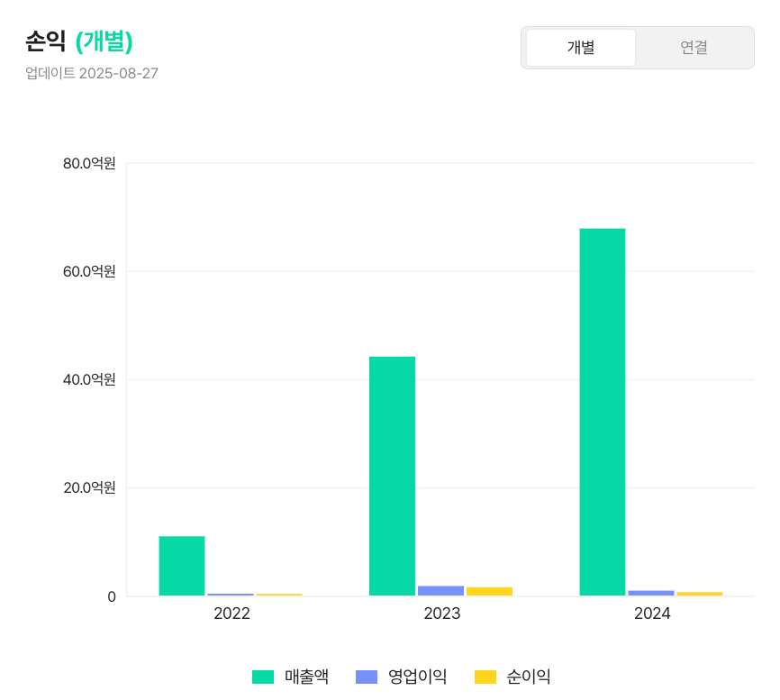This screenshot has height=700, width=780.
Task: Click the 2023 x-axis year label
Action: pyautogui.click(x=441, y=614)
